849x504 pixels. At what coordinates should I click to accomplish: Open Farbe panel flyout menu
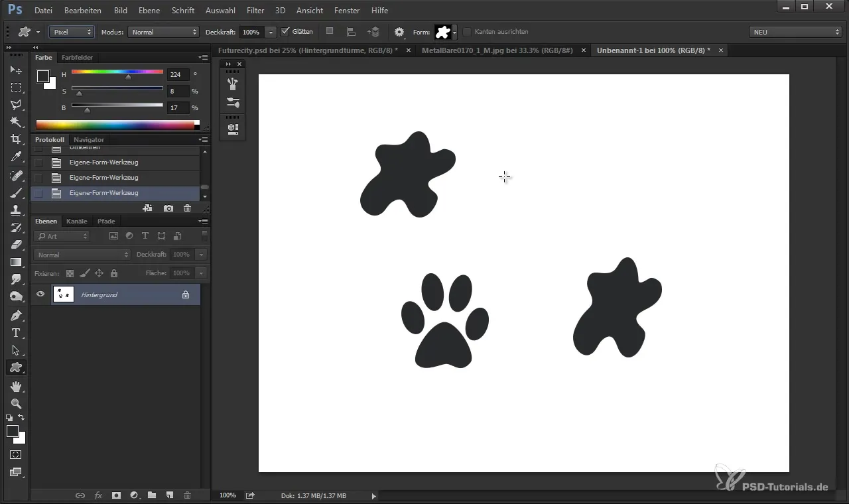coord(203,58)
